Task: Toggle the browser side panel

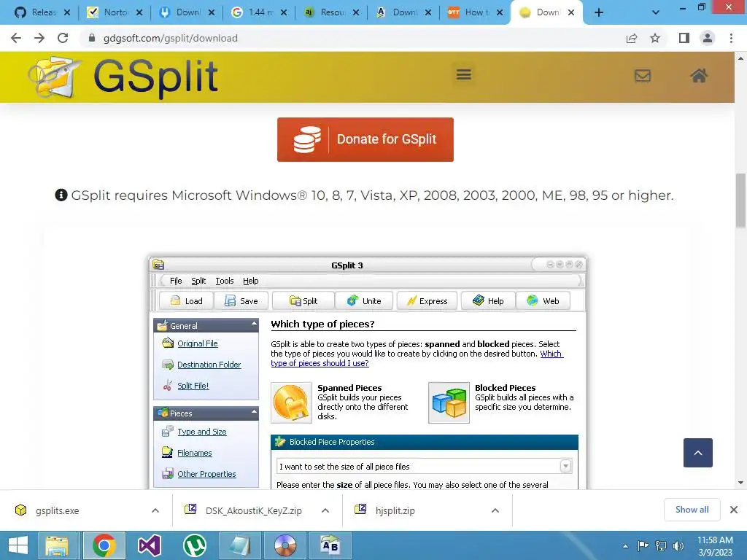Action: coord(684,38)
